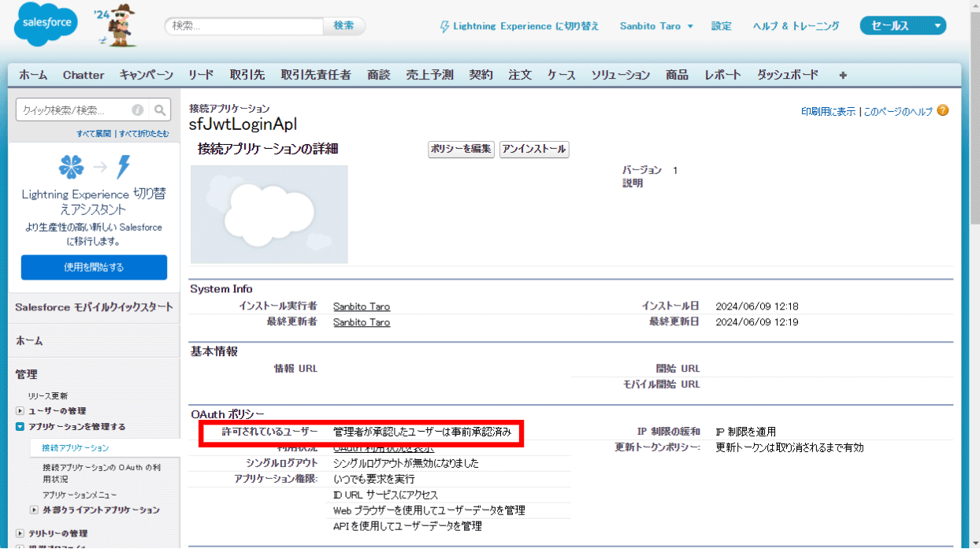This screenshot has width=980, height=549.
Task: Click the いつでも要求を実行 permission text
Action: [373, 479]
